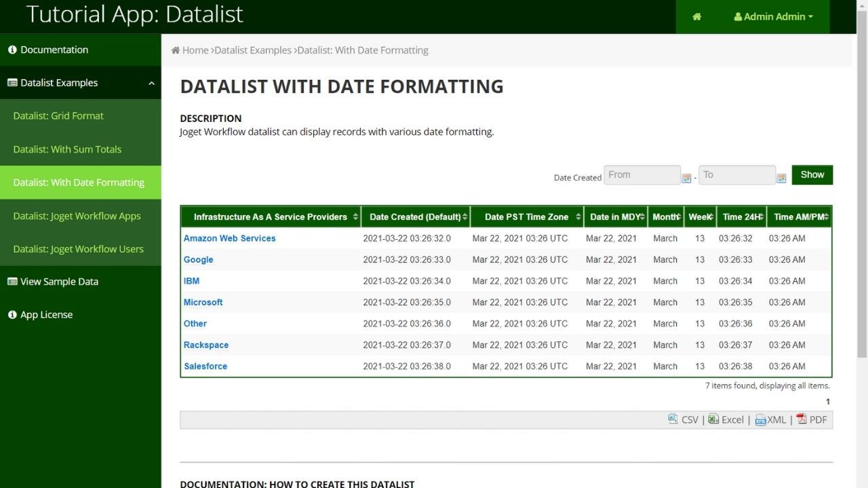Image resolution: width=868 pixels, height=488 pixels.
Task: Export the list via Excel icon
Action: [713, 420]
